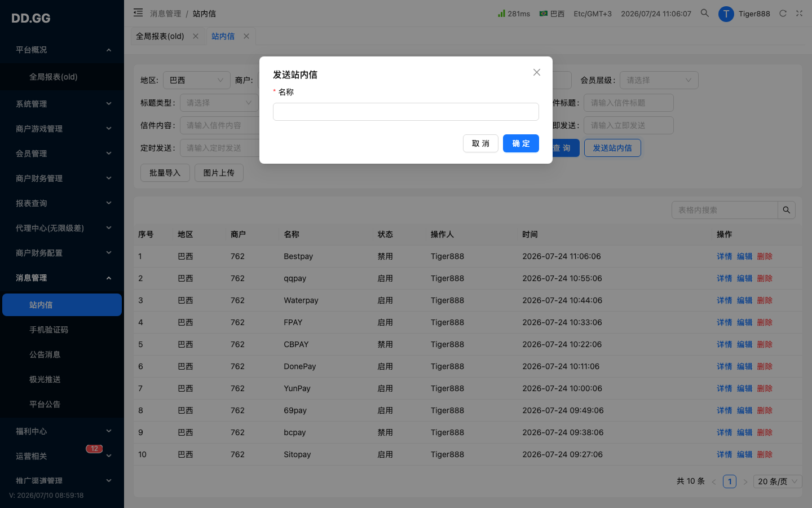
Task: Focus the 名称 input field in dialog
Action: pos(406,112)
